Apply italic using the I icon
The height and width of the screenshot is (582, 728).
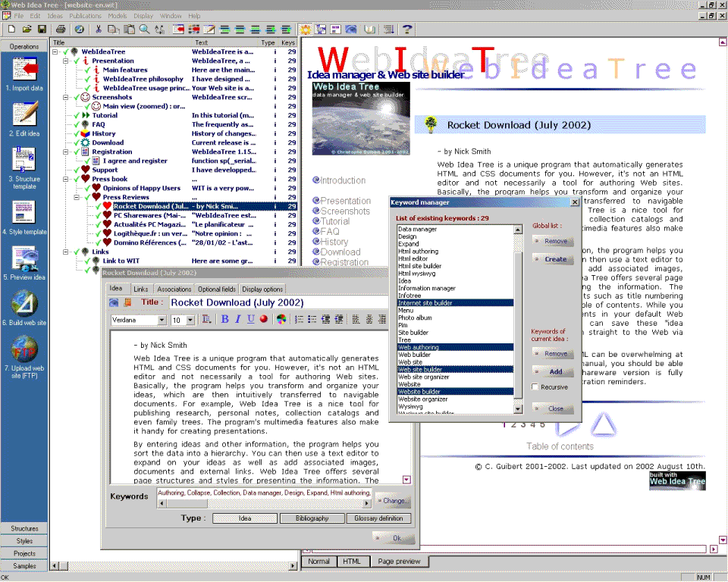[x=238, y=320]
